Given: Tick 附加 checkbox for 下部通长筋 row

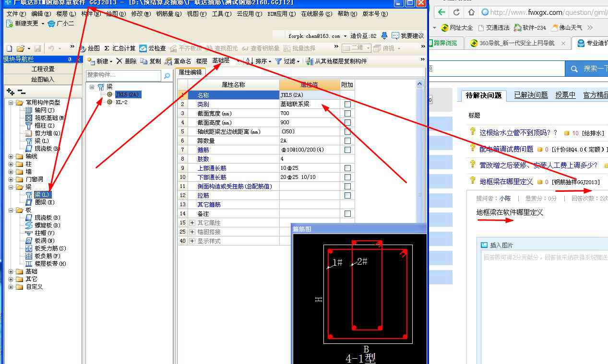Looking at the screenshot, I should [347, 177].
